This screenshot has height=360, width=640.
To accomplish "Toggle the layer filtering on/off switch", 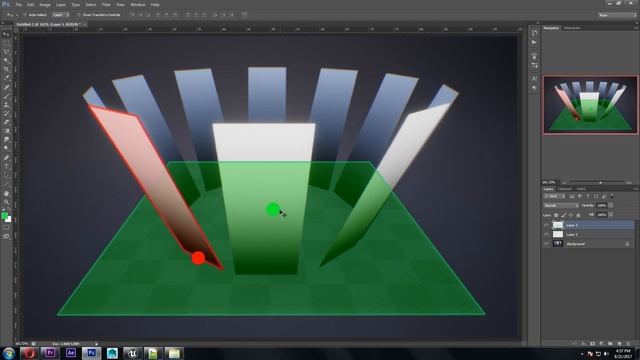I will (x=612, y=196).
